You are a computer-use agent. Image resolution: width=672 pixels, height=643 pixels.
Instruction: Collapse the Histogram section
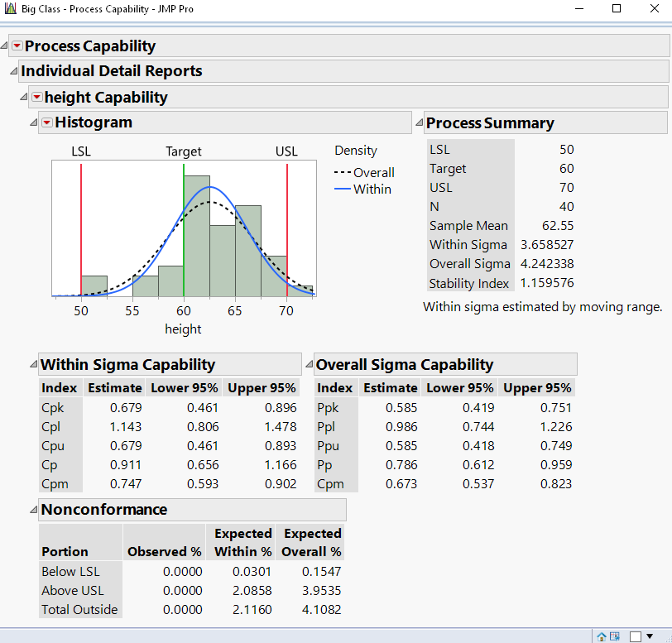[x=33, y=122]
